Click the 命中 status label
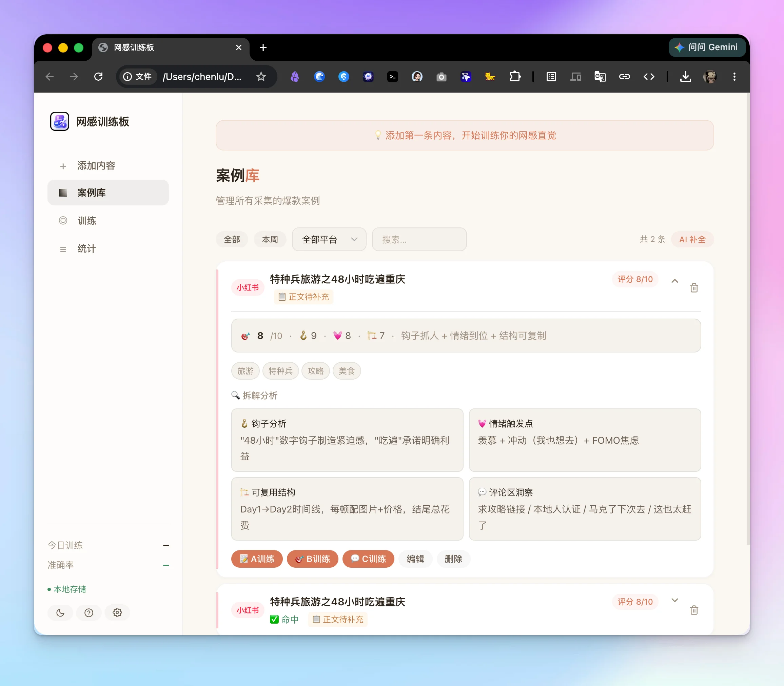The width and height of the screenshot is (784, 686). pyautogui.click(x=284, y=619)
